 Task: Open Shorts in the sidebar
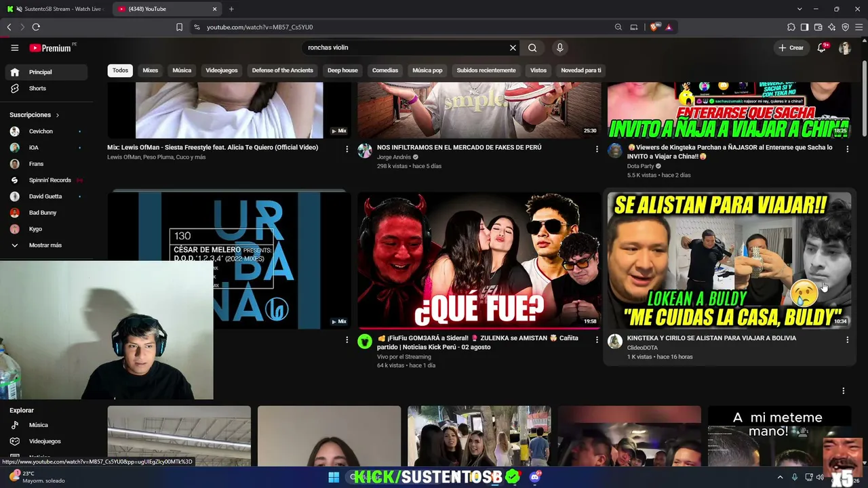[x=46, y=88]
